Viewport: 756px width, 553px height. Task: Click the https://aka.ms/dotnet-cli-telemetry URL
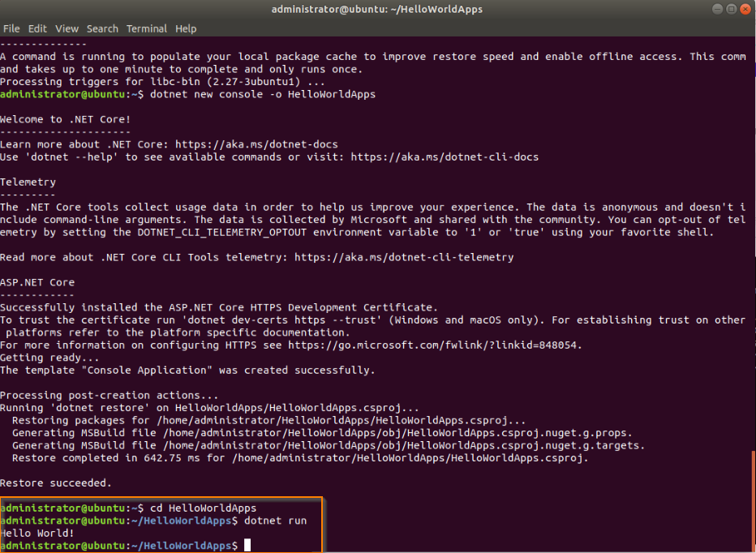[x=404, y=258]
